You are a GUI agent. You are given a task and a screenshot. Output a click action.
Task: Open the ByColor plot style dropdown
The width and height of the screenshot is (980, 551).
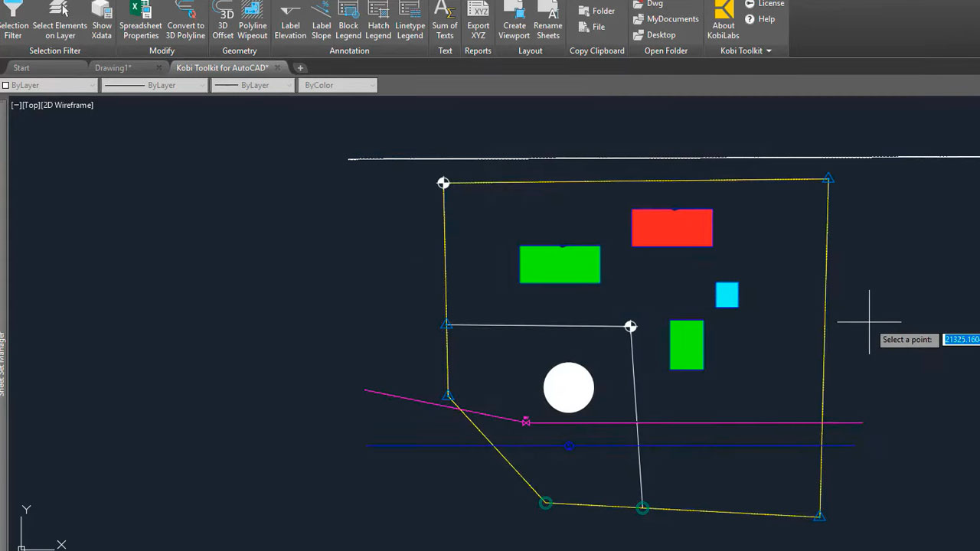pos(338,85)
